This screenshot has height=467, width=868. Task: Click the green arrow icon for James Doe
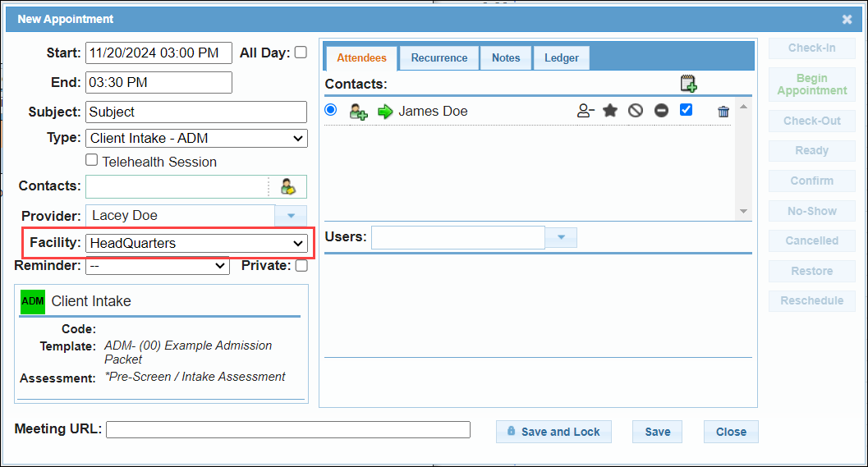tap(385, 112)
